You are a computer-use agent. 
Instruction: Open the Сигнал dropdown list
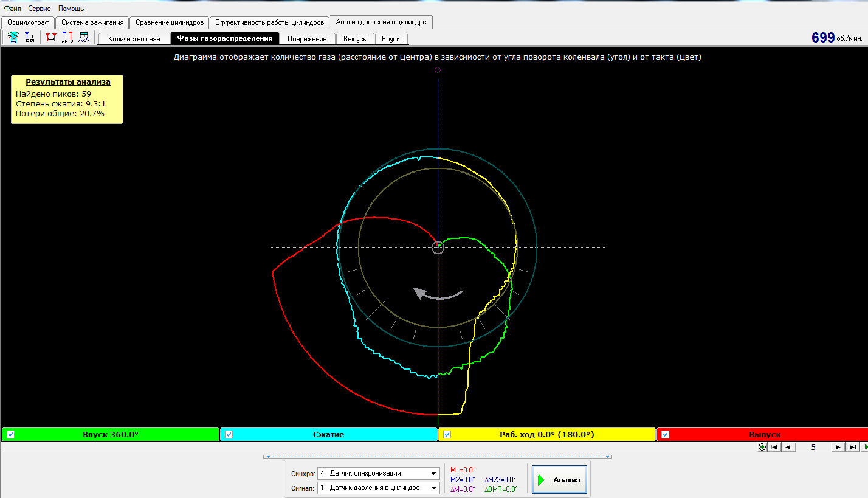pos(379,488)
